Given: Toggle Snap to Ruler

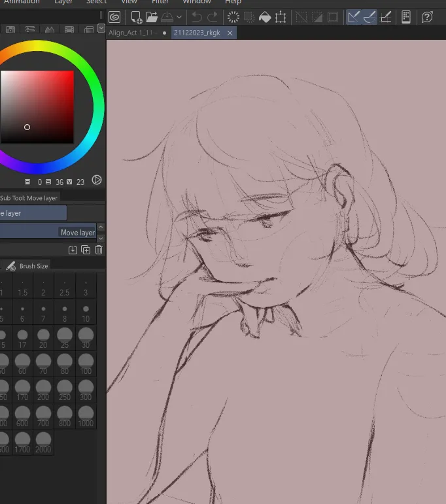Looking at the screenshot, I should tap(354, 17).
